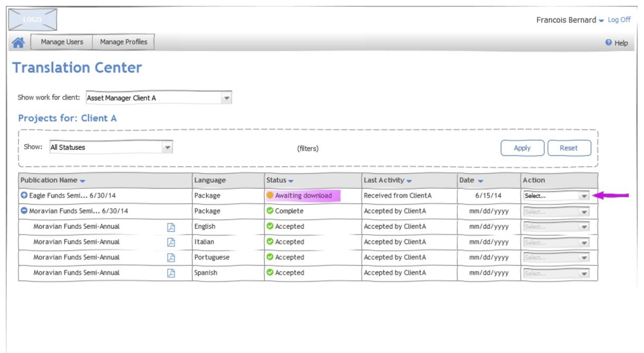
Task: Sort by Status column arrow
Action: [291, 181]
